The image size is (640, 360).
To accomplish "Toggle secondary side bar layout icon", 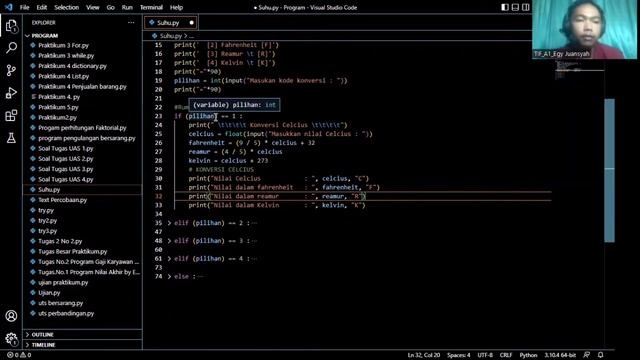I will pos(526,7).
